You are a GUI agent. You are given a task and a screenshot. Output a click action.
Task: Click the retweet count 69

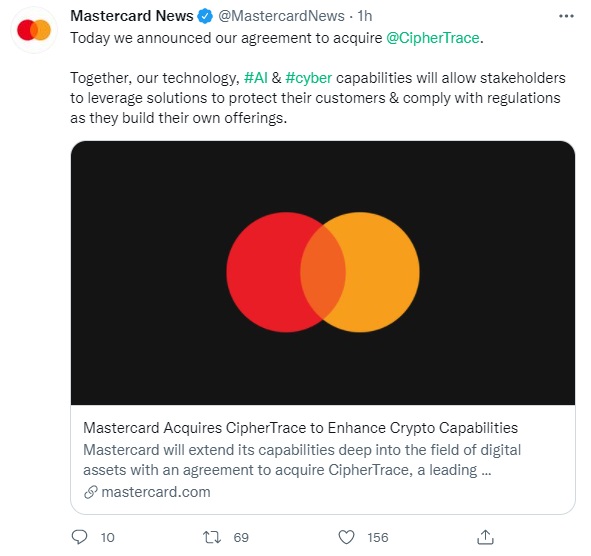click(x=241, y=538)
